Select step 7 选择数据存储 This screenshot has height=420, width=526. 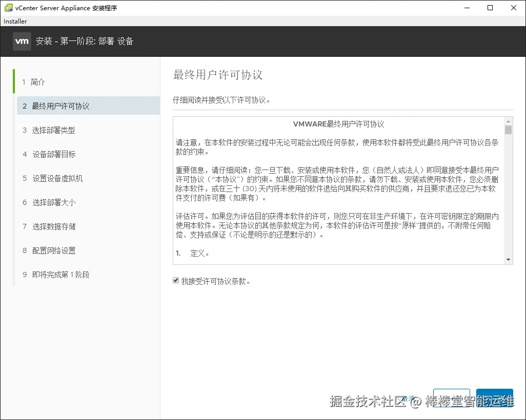[49, 226]
